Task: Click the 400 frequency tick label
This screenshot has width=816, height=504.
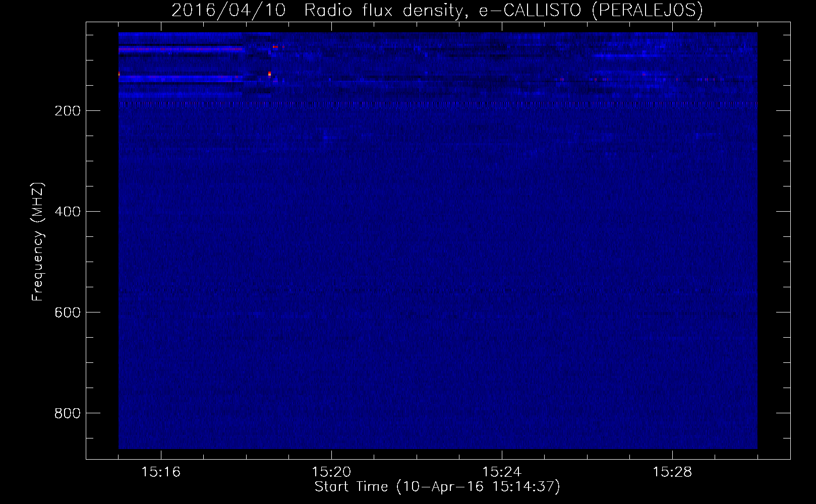Action: (68, 212)
